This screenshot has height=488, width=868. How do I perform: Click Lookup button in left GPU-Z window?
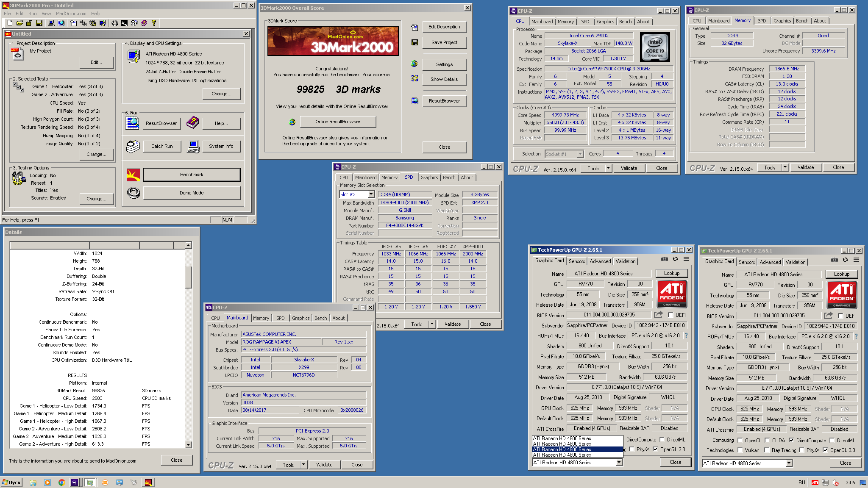[672, 273]
